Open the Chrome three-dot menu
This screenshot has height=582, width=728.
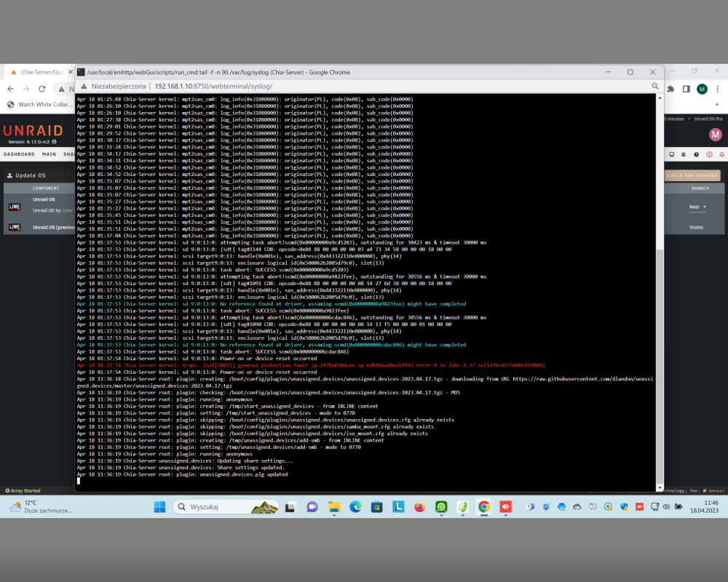click(x=717, y=89)
